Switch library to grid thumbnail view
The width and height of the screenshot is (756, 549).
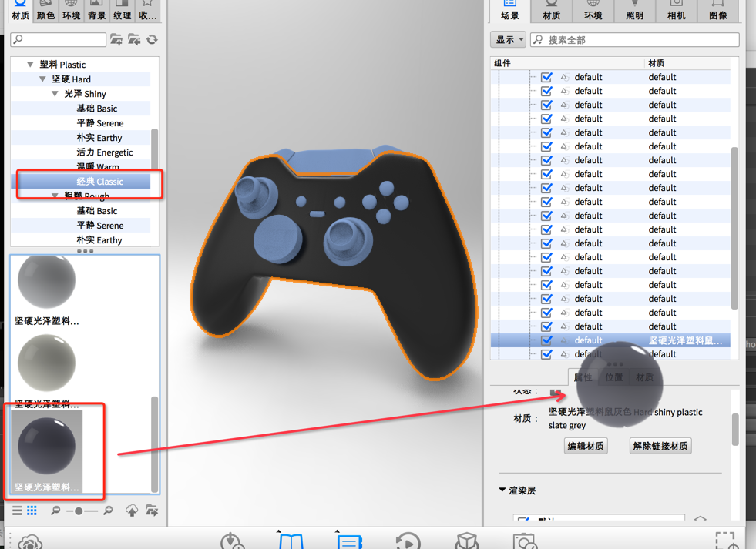32,511
